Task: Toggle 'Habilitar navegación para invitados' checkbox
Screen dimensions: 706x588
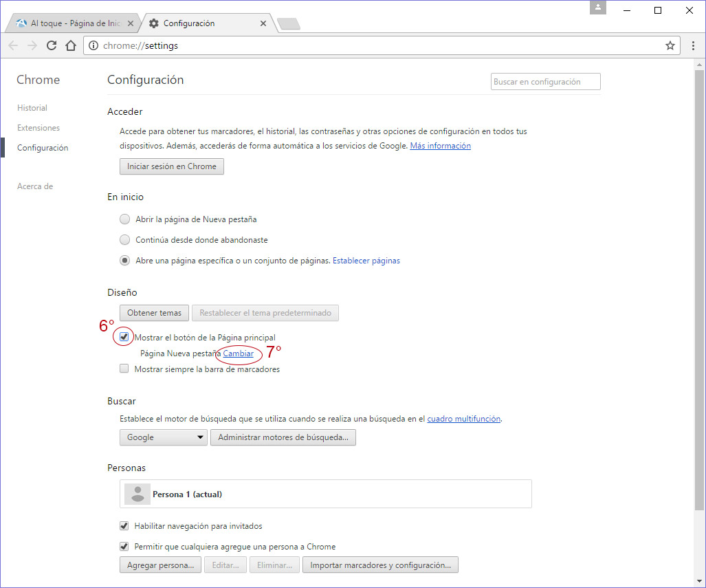Action: pyautogui.click(x=124, y=526)
